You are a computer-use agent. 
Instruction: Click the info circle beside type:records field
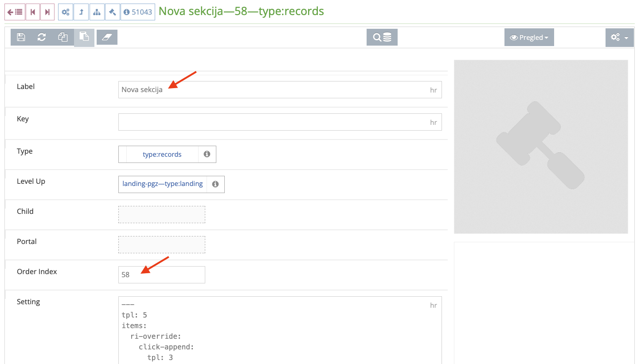pyautogui.click(x=207, y=154)
